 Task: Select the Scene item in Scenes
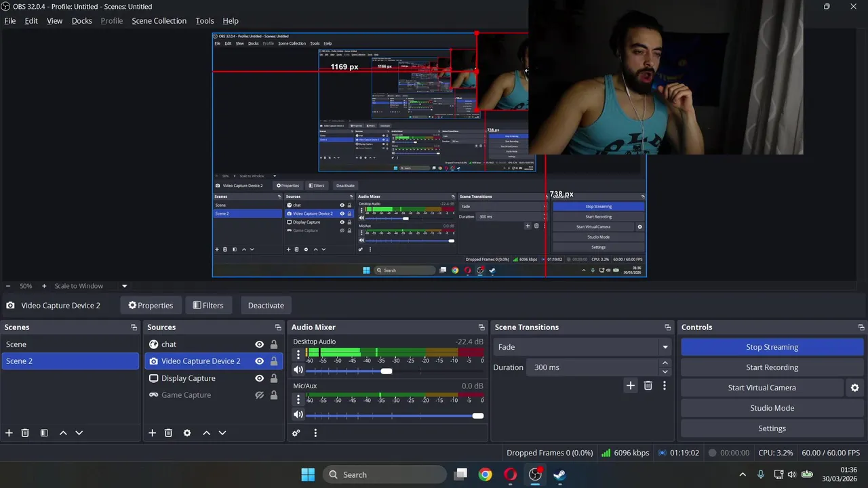(x=70, y=344)
